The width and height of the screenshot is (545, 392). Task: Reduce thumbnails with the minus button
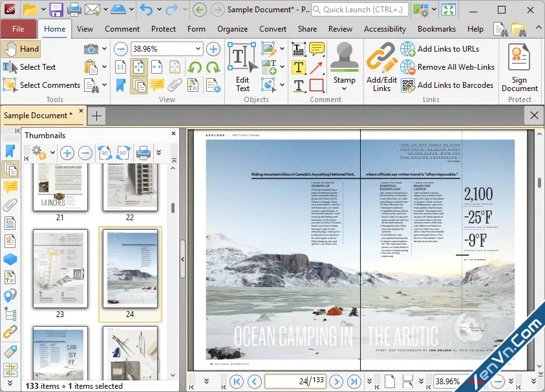tap(85, 153)
